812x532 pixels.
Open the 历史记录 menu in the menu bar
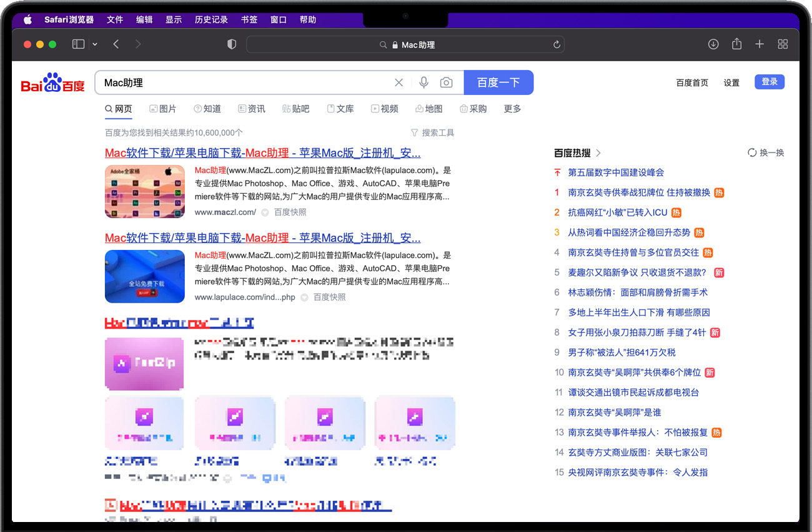(211, 19)
